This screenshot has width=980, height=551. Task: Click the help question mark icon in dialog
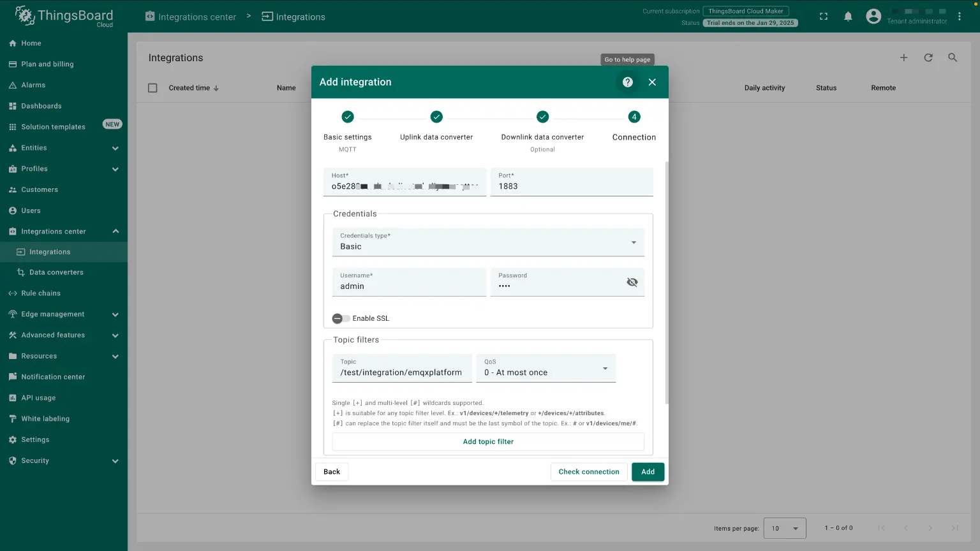coord(628,82)
